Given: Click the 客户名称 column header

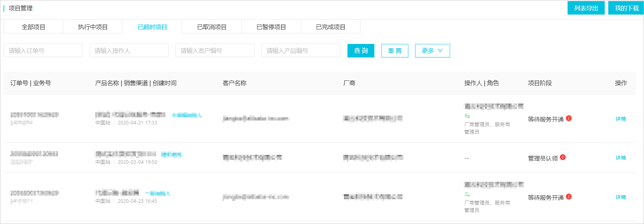Looking at the screenshot, I should click(235, 83).
